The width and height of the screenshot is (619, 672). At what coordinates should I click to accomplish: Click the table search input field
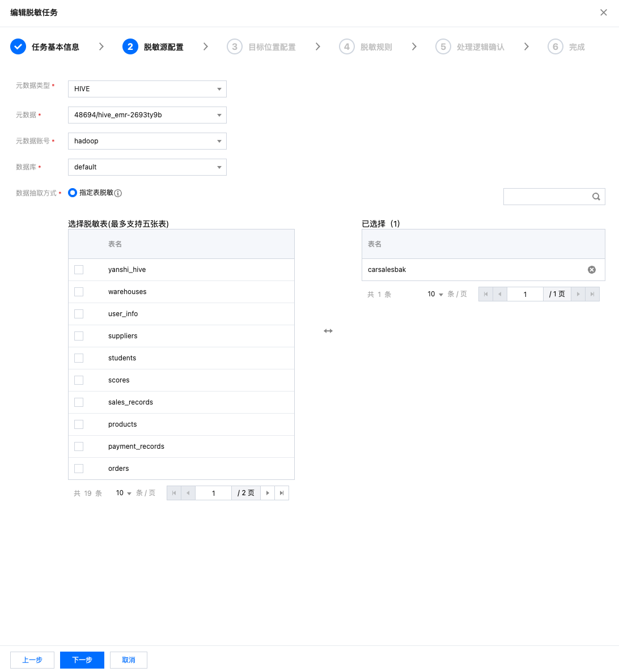tap(546, 197)
